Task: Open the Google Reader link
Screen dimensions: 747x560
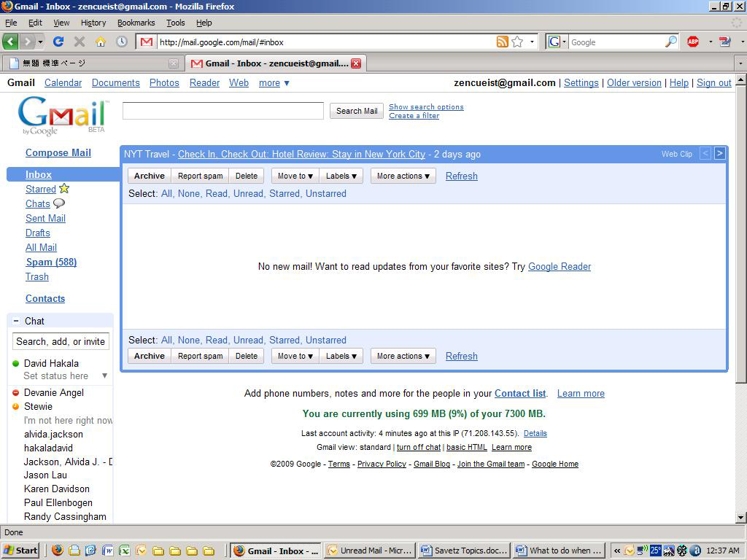Action: 560,266
